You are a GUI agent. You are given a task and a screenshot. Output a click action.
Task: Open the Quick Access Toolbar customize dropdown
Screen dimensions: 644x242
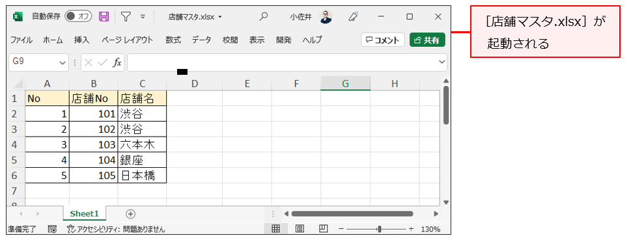coord(143,17)
